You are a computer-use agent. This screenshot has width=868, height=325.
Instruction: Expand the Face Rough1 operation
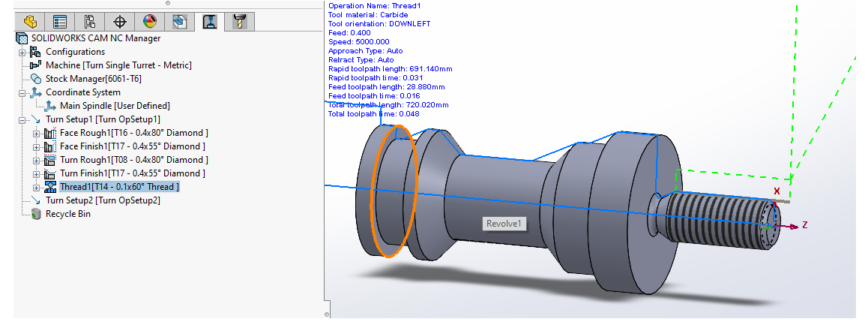tap(37, 133)
